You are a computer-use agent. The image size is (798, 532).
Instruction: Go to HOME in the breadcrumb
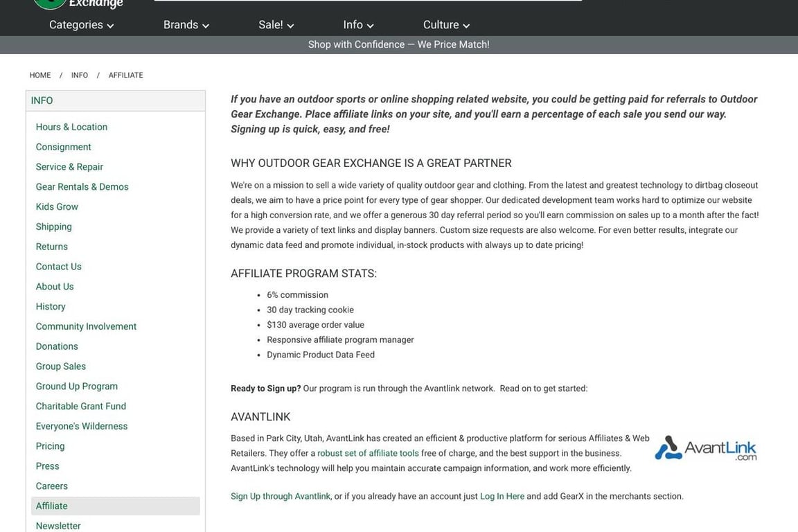click(x=40, y=75)
